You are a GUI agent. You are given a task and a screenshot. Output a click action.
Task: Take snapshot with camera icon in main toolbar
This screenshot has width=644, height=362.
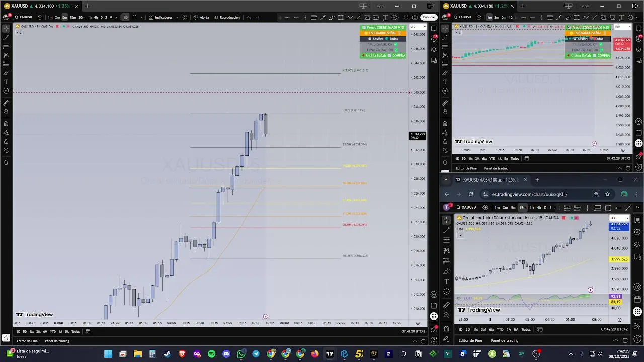pos(414,17)
